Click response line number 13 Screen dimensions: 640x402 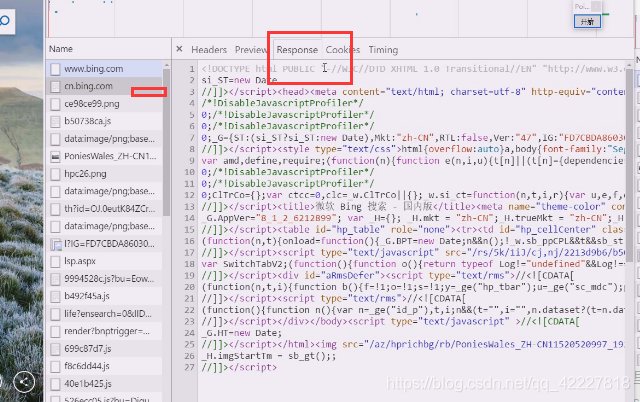(189, 207)
